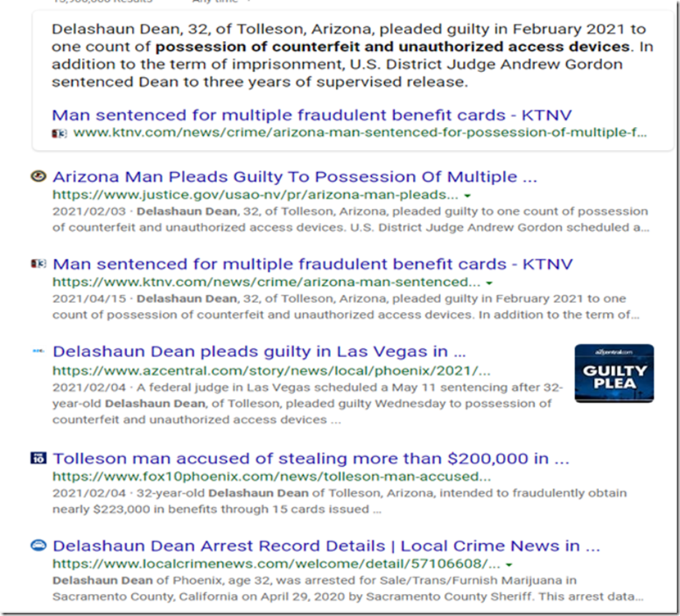Open 'Delashaun Dean pleads guilty in Las Vegas' result
This screenshot has width=680, height=616.
259,351
